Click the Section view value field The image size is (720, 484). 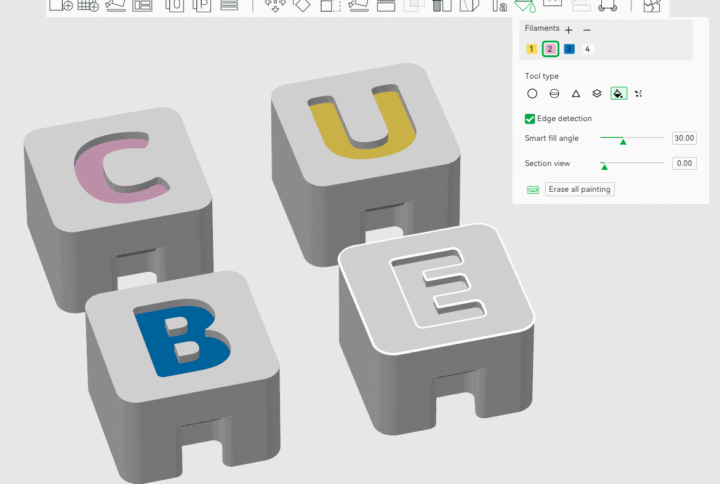tap(684, 163)
